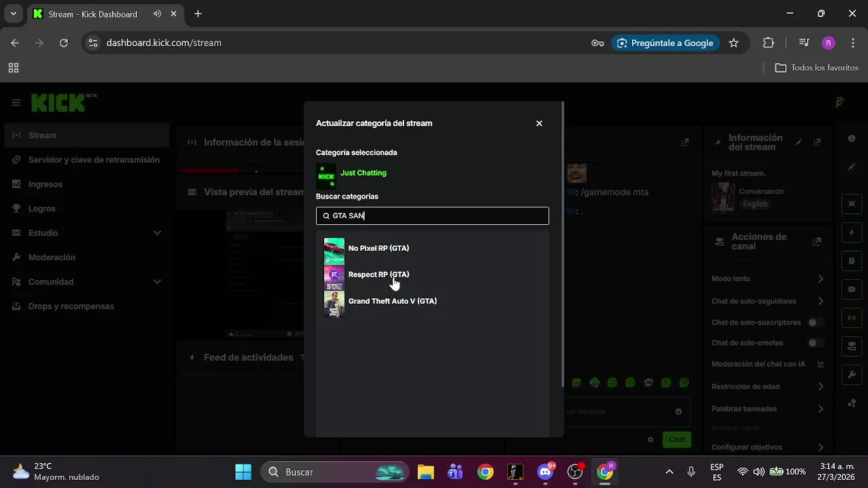Toggle Chat de solo-emotes
Screen dimensions: 868x488
pos(816,343)
